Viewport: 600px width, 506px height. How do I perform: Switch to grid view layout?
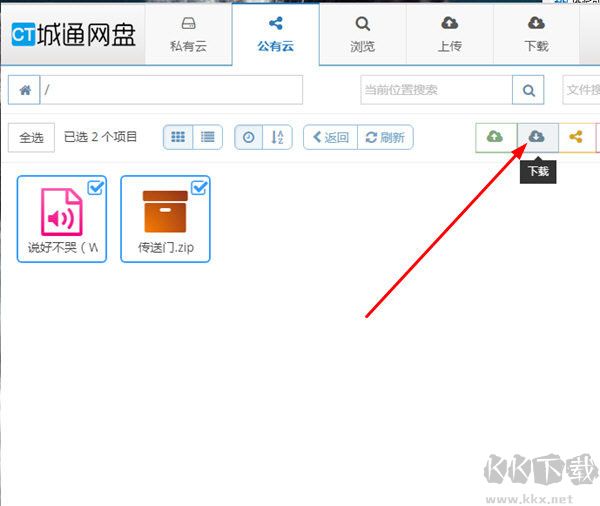pyautogui.click(x=178, y=137)
